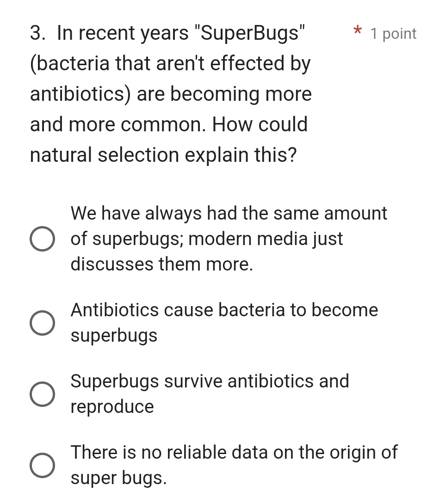This screenshot has height=504, width=433.
Task: Click the question number '3' text
Action: click(x=36, y=32)
